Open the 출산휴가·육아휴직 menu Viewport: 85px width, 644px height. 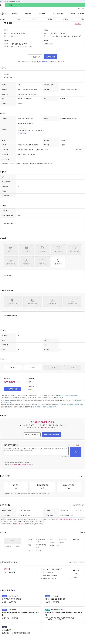point(77,13)
